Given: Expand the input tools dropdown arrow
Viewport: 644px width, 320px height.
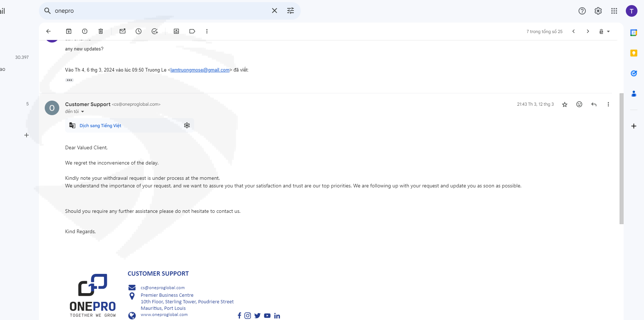Looking at the screenshot, I should (x=608, y=32).
